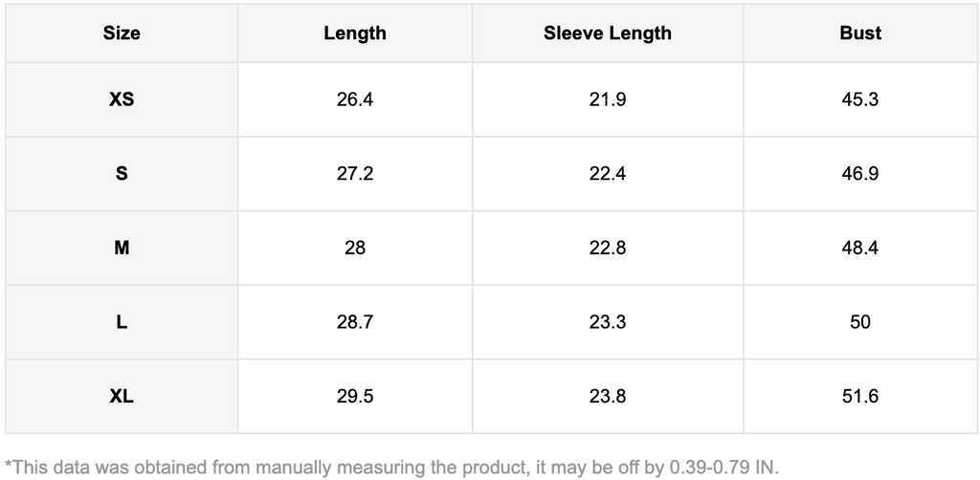Click the L sleeve length value 23.3
This screenshot has width=980, height=480.
point(608,322)
